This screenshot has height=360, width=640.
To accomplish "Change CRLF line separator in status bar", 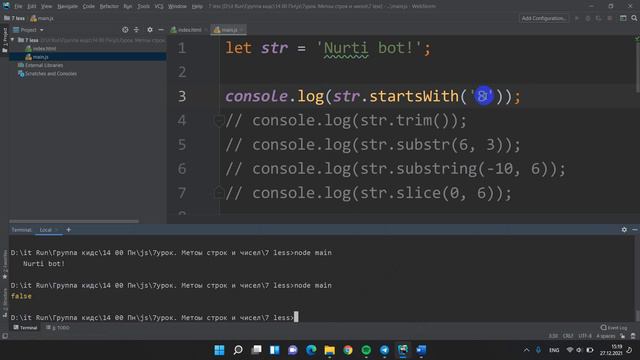I will point(568,336).
